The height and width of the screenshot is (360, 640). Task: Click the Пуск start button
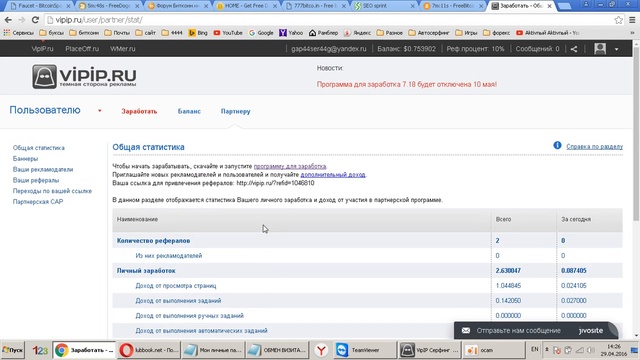pos(13,350)
